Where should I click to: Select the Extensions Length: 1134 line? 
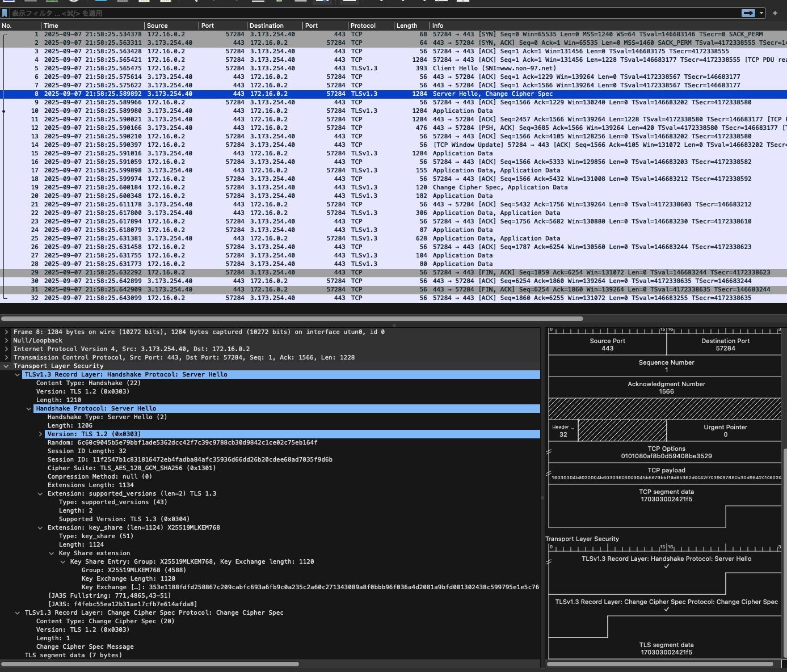pyautogui.click(x=91, y=485)
